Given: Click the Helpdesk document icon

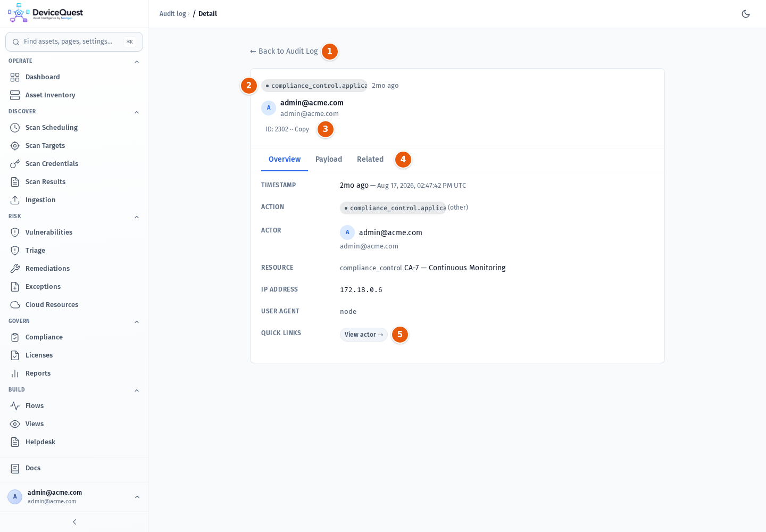Looking at the screenshot, I should click(x=15, y=442).
